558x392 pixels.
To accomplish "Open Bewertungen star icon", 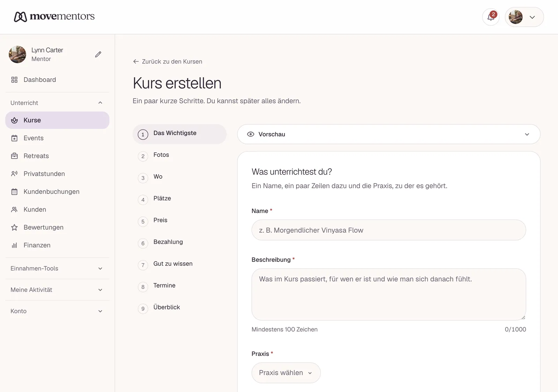I will click(x=14, y=228).
